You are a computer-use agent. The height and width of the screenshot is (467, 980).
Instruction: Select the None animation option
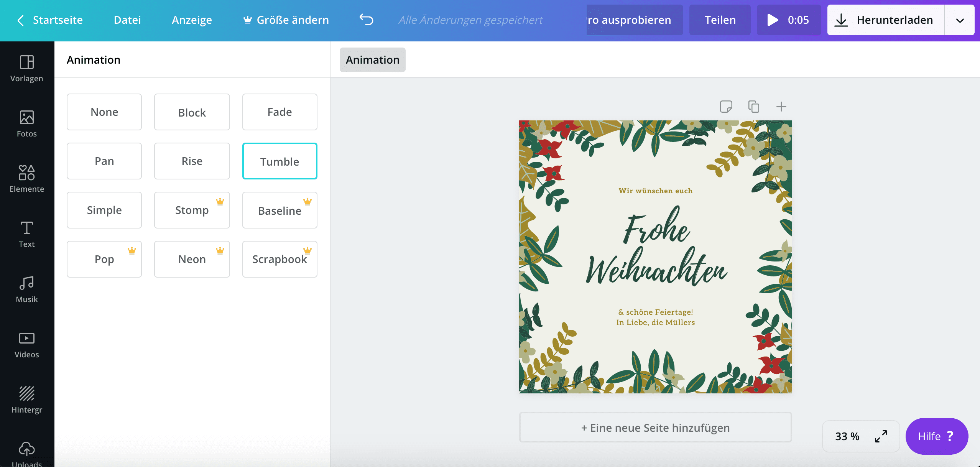[104, 112]
